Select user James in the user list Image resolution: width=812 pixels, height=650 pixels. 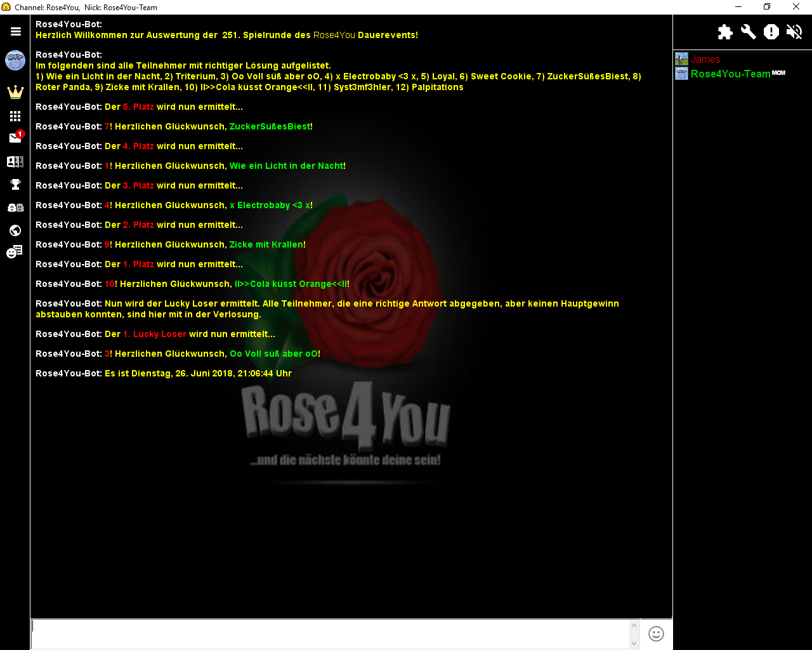pos(705,59)
